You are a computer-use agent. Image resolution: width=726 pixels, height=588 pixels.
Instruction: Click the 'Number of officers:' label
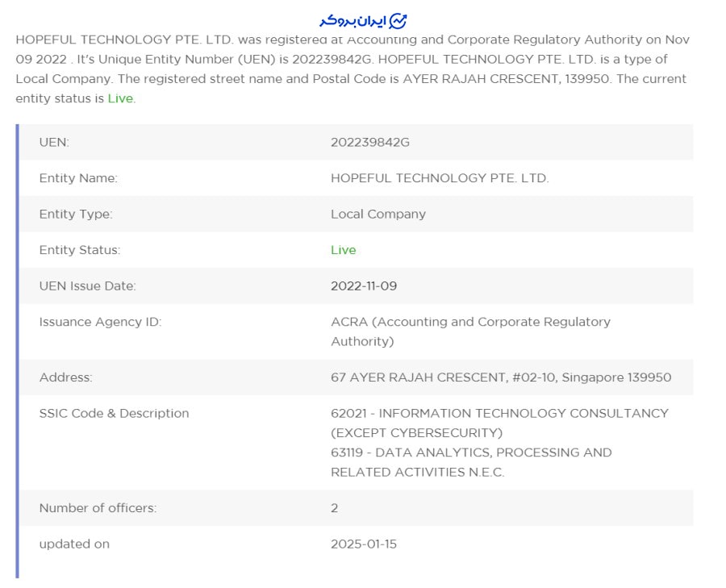(x=98, y=508)
